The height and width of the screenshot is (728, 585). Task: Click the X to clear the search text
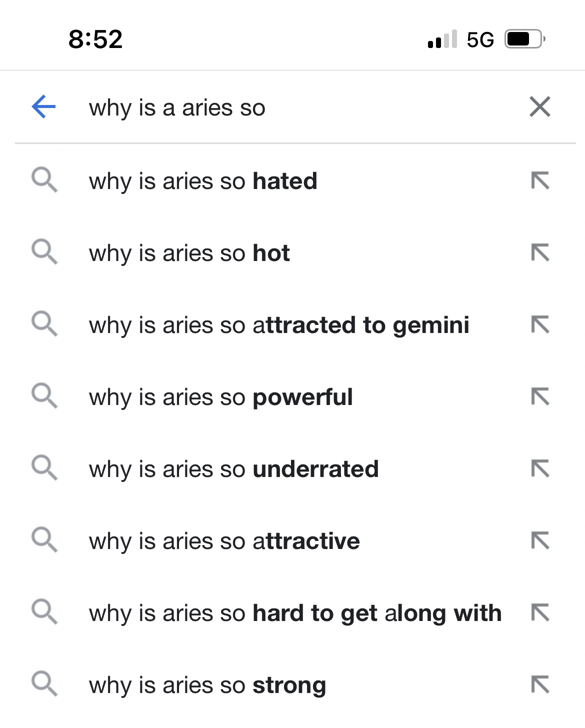[540, 106]
